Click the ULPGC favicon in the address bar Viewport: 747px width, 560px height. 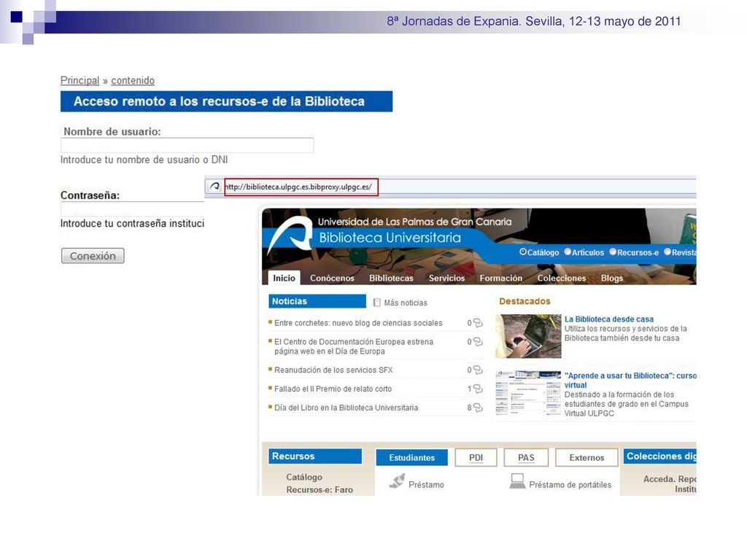click(x=215, y=186)
